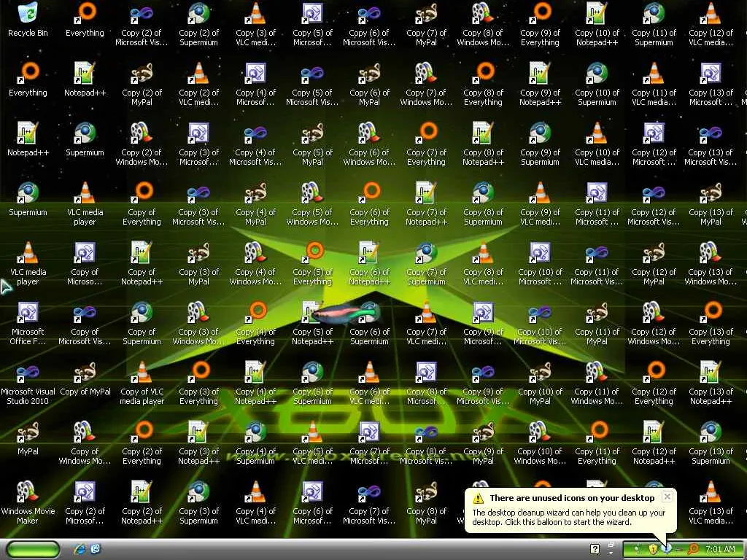Select Copy (3) of MyPal icon
This screenshot has height=560, width=747.
click(198, 263)
